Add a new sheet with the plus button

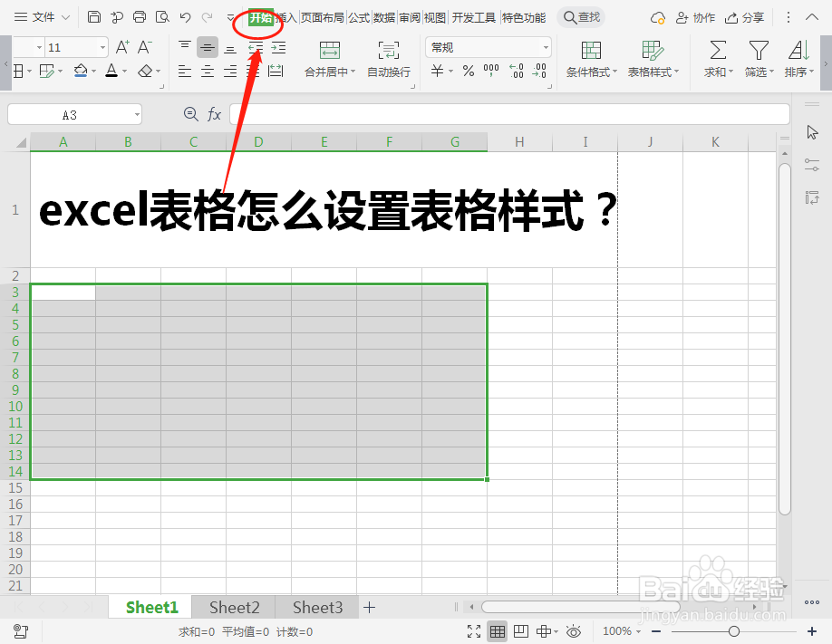tap(369, 607)
